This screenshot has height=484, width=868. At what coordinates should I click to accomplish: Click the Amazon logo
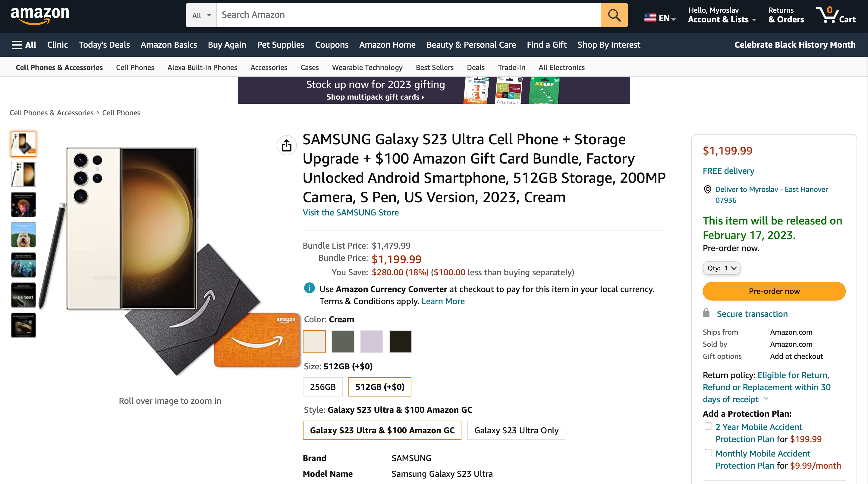pos(40,15)
